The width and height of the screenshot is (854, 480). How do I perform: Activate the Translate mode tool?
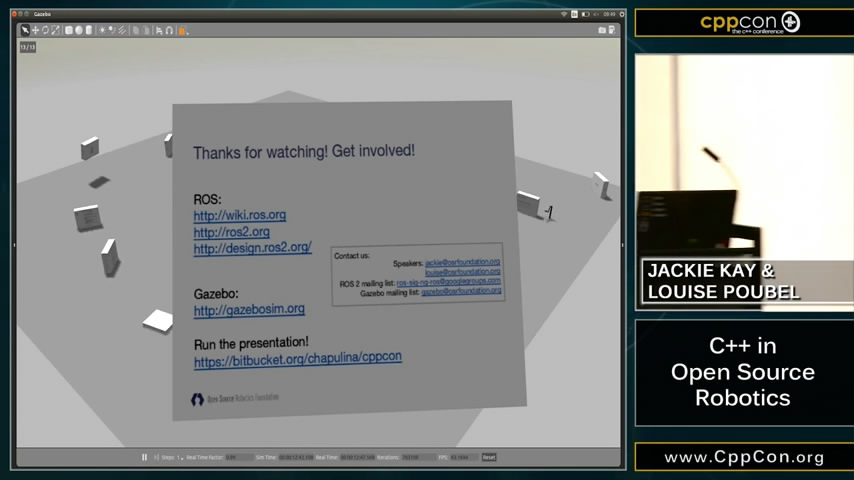pyautogui.click(x=35, y=31)
